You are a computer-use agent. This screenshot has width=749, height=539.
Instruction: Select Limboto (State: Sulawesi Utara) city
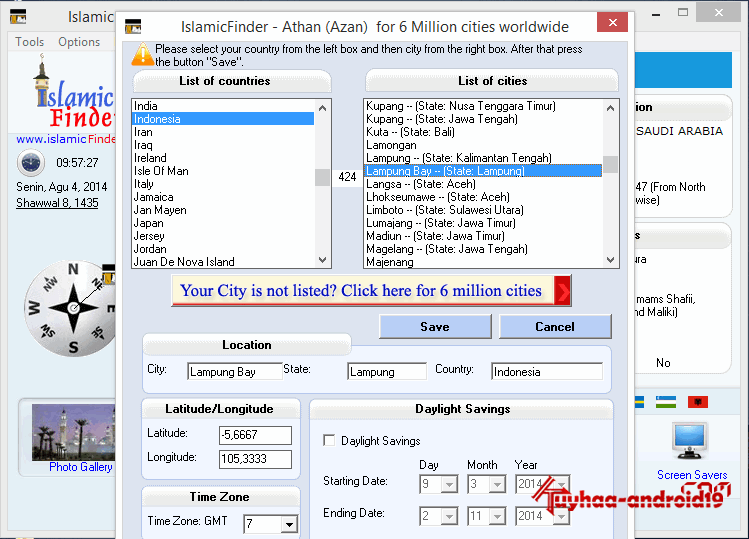pos(483,210)
